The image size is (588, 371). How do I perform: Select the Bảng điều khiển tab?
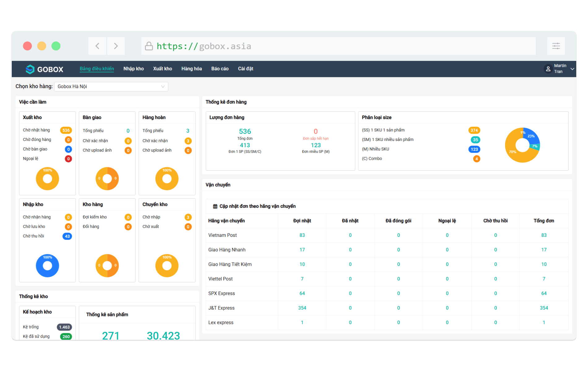pyautogui.click(x=97, y=69)
